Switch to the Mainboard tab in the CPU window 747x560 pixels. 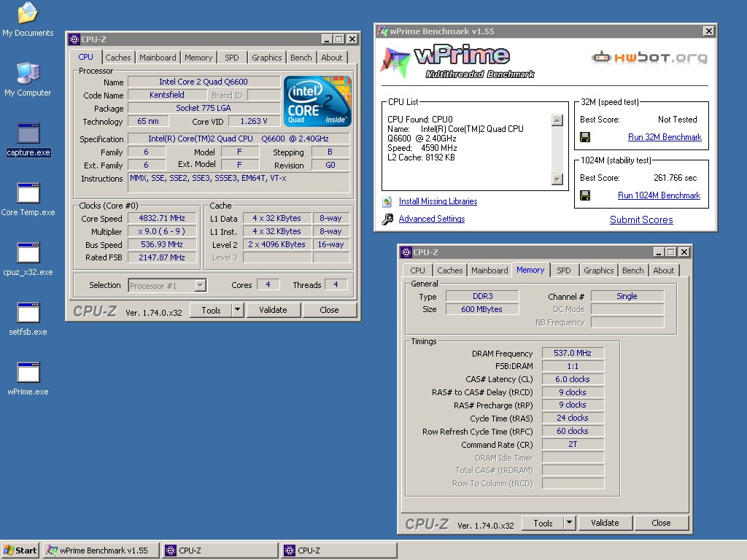point(158,58)
